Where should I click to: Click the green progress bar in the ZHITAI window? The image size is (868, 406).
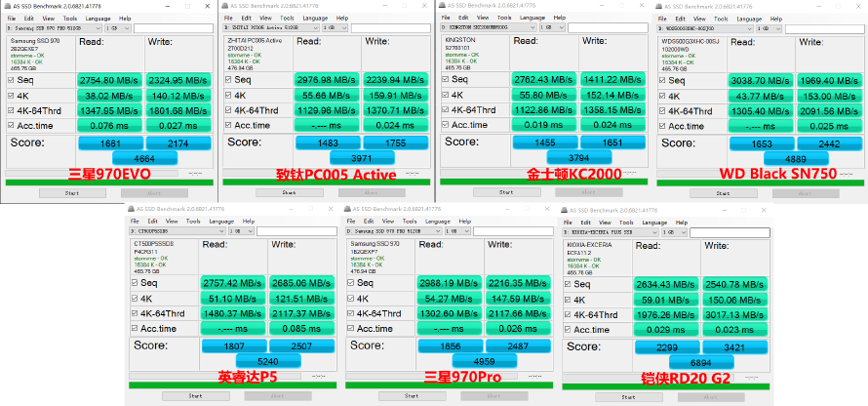point(326,183)
